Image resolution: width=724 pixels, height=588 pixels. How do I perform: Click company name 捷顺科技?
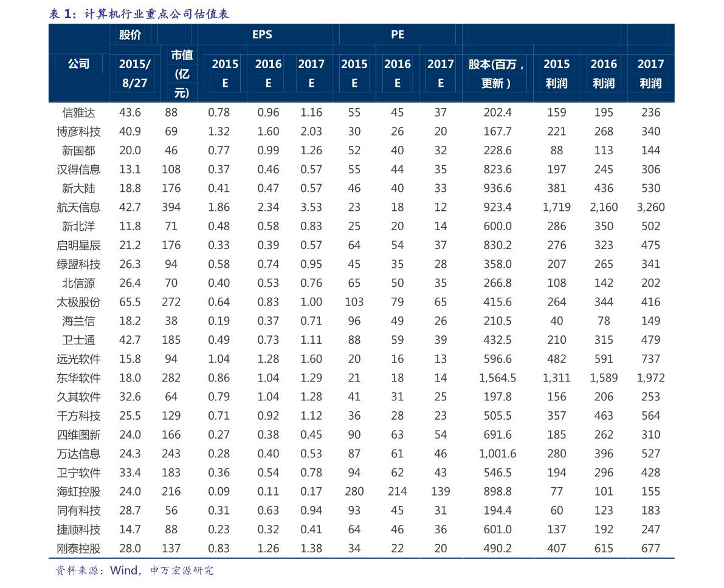pyautogui.click(x=78, y=530)
